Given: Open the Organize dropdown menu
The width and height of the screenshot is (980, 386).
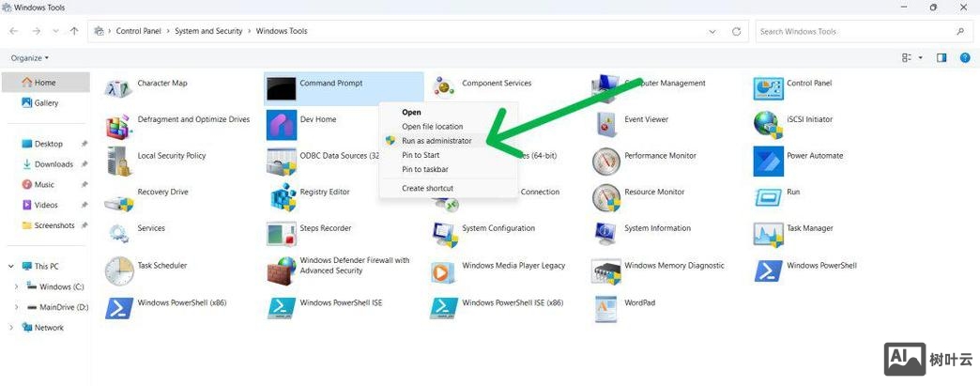Looking at the screenshot, I should point(30,58).
